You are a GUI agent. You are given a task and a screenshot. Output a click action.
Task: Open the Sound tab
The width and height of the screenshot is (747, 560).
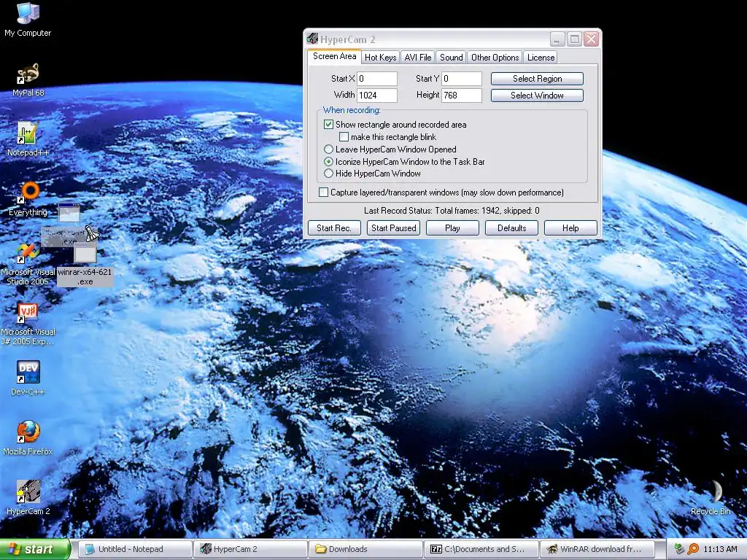pyautogui.click(x=451, y=58)
